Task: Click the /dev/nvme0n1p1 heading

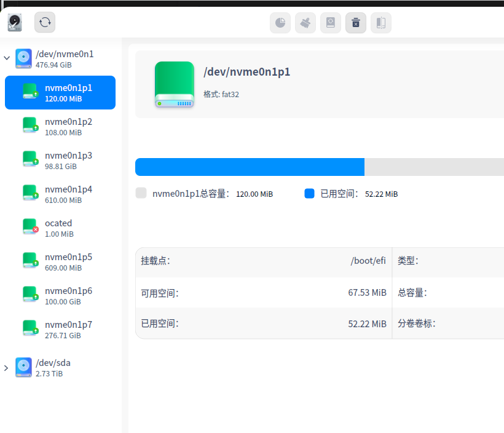Action: (x=247, y=72)
